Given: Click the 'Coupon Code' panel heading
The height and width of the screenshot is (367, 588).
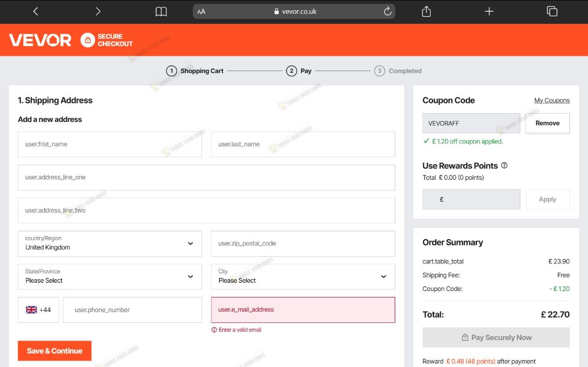Looking at the screenshot, I should click(x=449, y=100).
